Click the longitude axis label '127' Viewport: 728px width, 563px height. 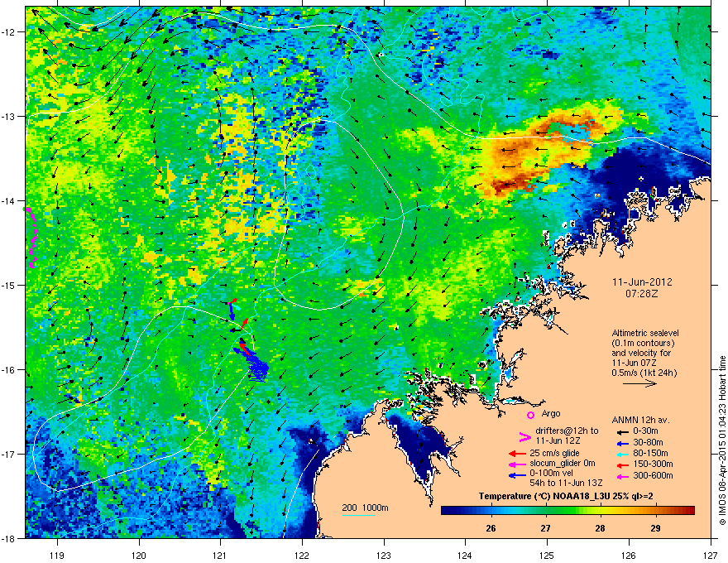click(711, 555)
